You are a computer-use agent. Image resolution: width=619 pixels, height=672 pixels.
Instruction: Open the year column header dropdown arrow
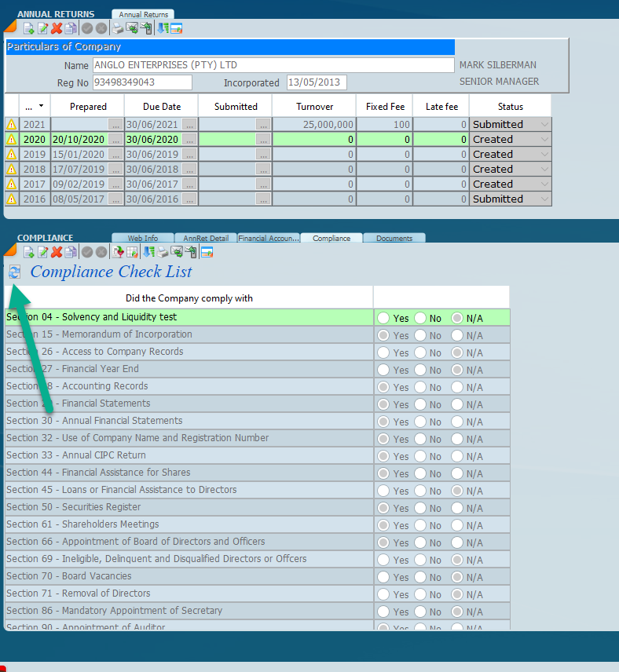(42, 106)
